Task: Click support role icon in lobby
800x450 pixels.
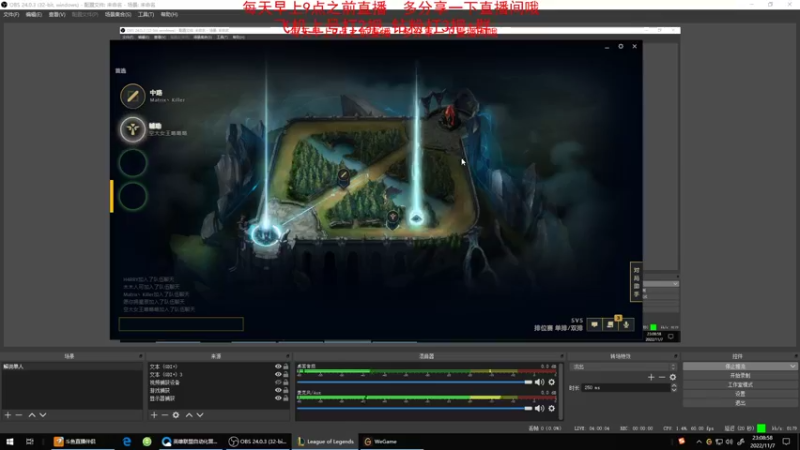Action: [133, 129]
